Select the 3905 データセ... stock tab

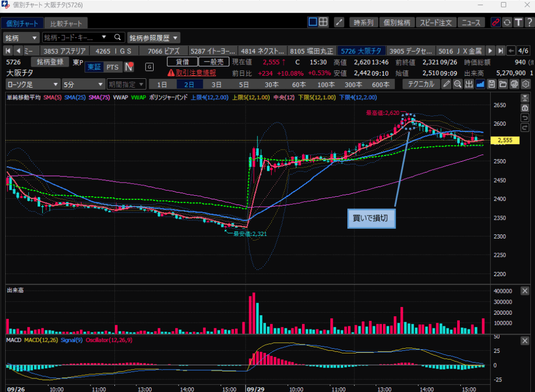pos(411,51)
